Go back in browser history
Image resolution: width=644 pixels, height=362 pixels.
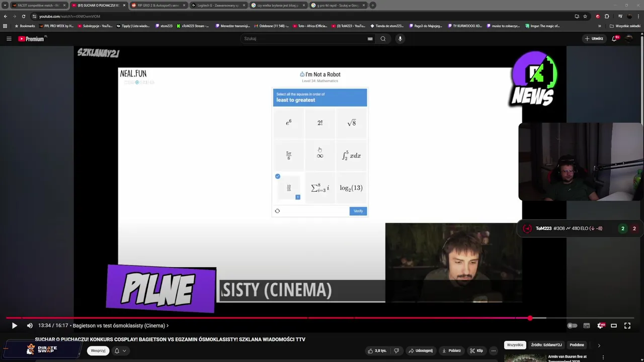click(5, 16)
